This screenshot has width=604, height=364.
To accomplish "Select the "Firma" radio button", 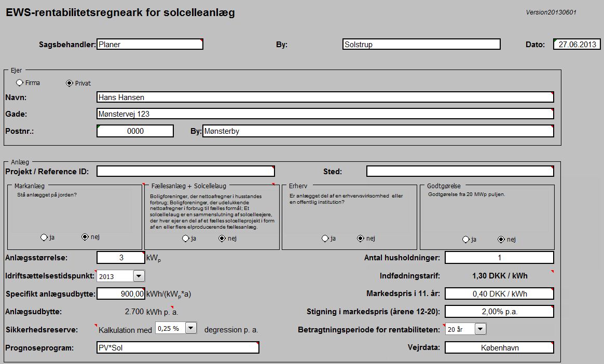I will pyautogui.click(x=20, y=82).
